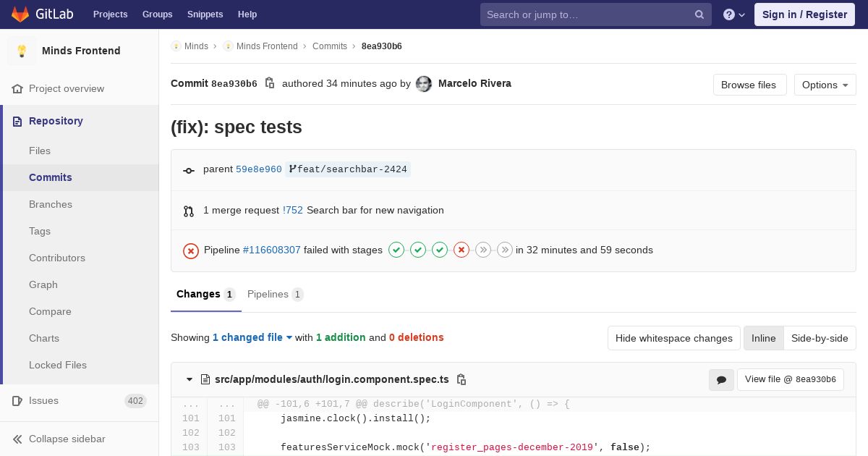Toggle comments with speech bubble button
The width and height of the screenshot is (868, 456).
click(x=721, y=380)
